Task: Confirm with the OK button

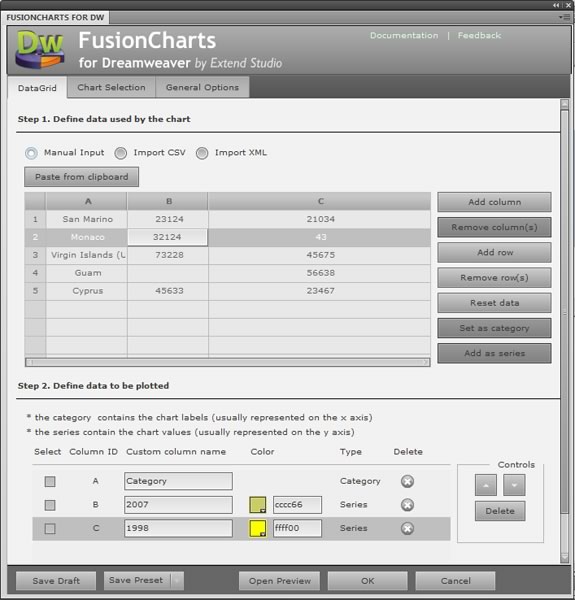Action: (x=368, y=581)
